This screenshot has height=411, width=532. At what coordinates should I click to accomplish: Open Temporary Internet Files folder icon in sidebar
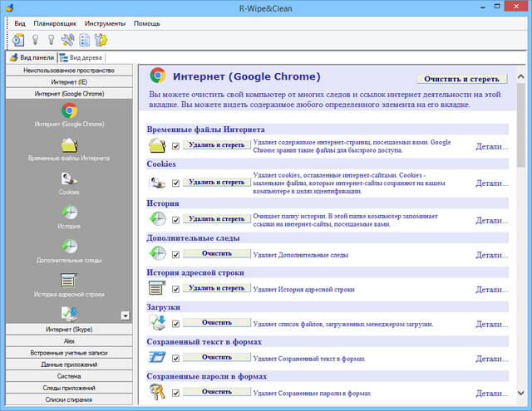(x=69, y=144)
